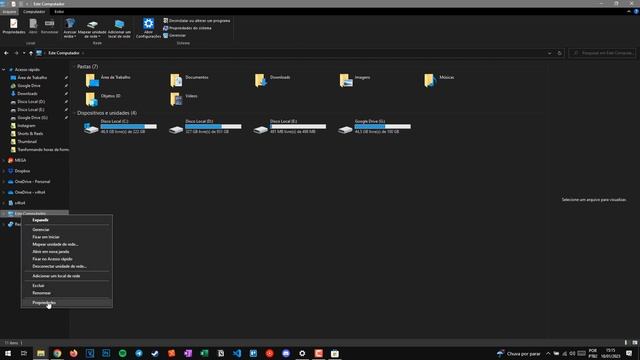The height and width of the screenshot is (360, 640).
Task: Choose Fixar no Acesso rápido
Action: click(x=67, y=259)
